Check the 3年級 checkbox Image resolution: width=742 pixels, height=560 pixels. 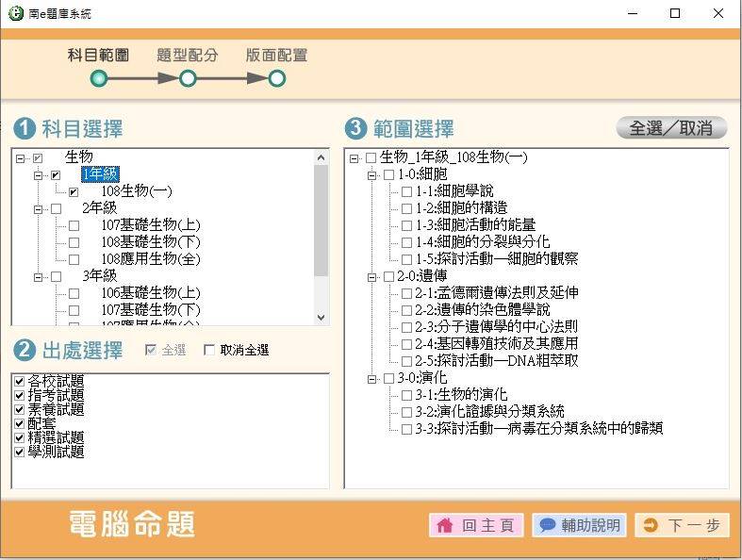click(x=56, y=276)
